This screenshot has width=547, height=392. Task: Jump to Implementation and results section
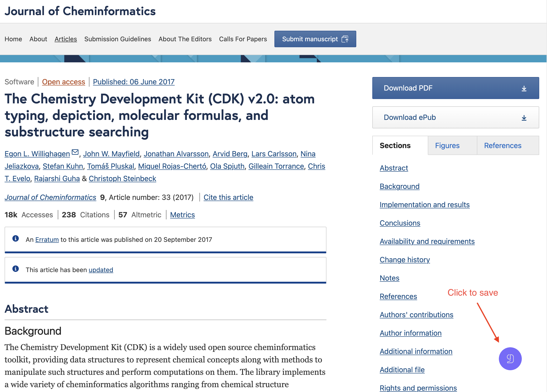click(x=424, y=204)
